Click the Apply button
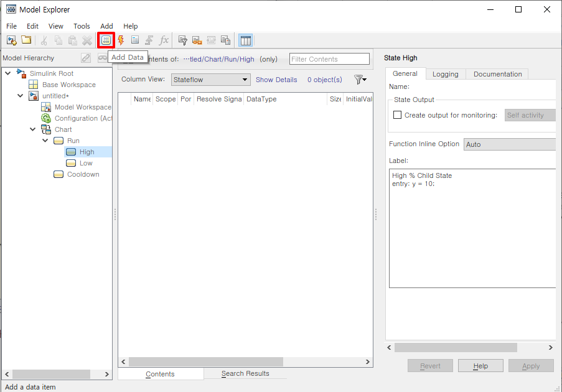 [531, 366]
